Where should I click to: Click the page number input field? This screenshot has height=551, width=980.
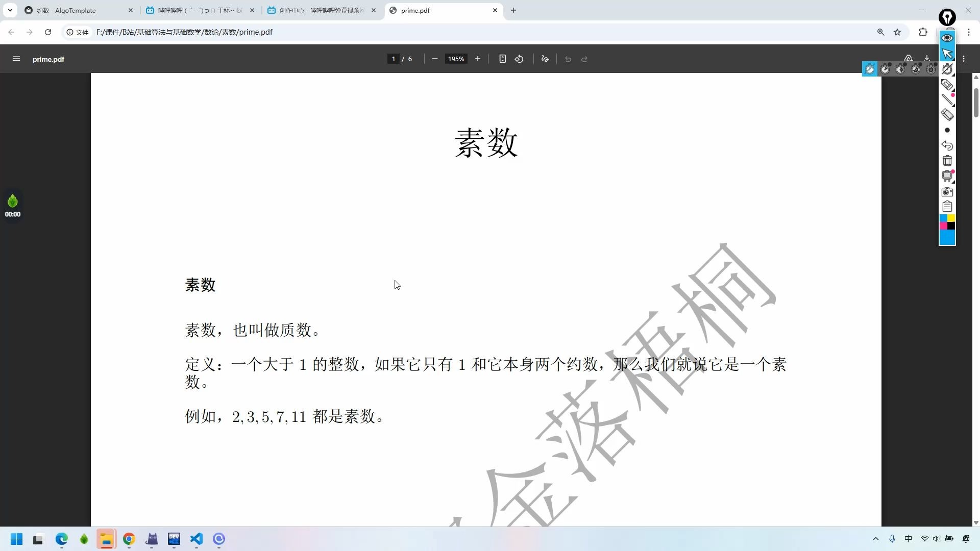point(393,59)
